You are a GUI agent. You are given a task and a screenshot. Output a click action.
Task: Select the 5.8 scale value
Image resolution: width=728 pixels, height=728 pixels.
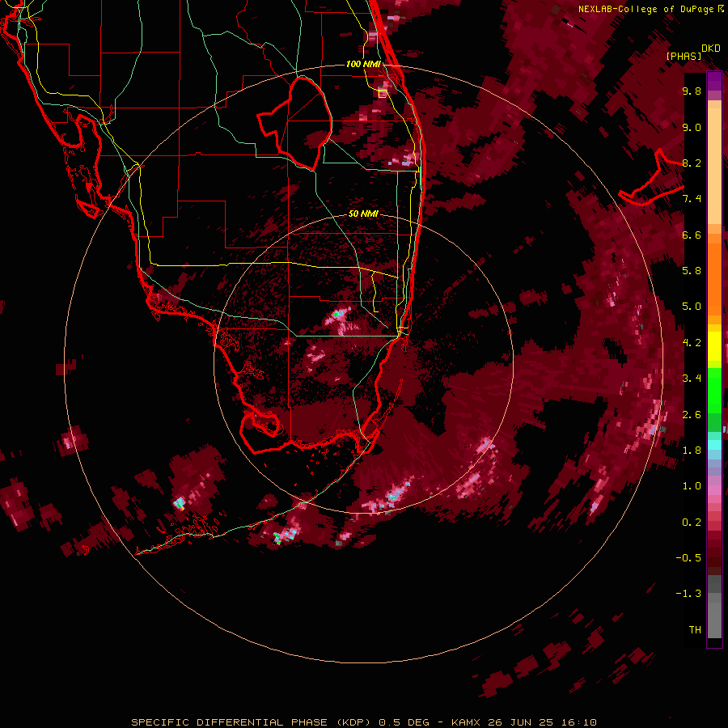(692, 271)
